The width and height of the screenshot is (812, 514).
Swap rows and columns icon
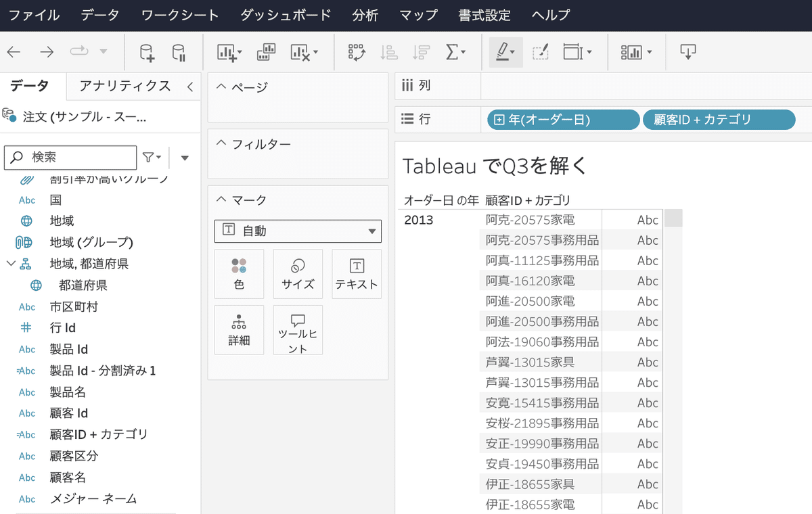(x=357, y=52)
